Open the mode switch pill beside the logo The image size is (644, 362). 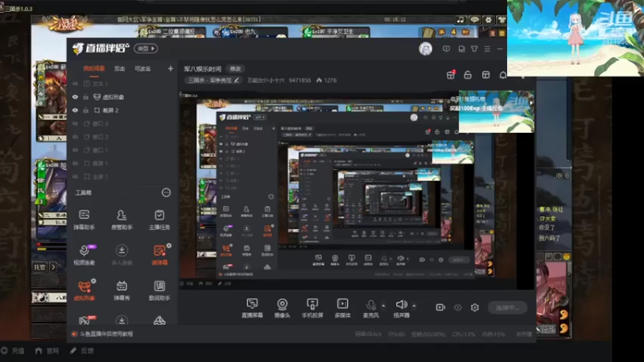(x=146, y=48)
